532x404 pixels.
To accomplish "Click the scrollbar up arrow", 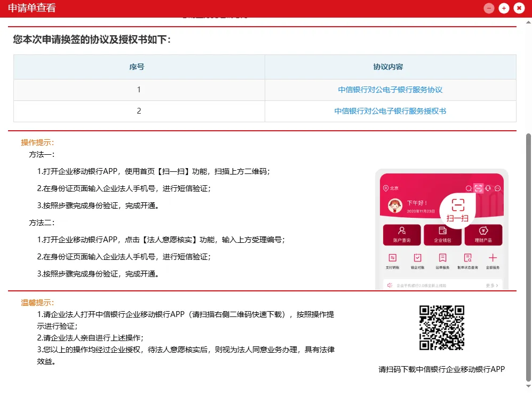I will 528,22.
